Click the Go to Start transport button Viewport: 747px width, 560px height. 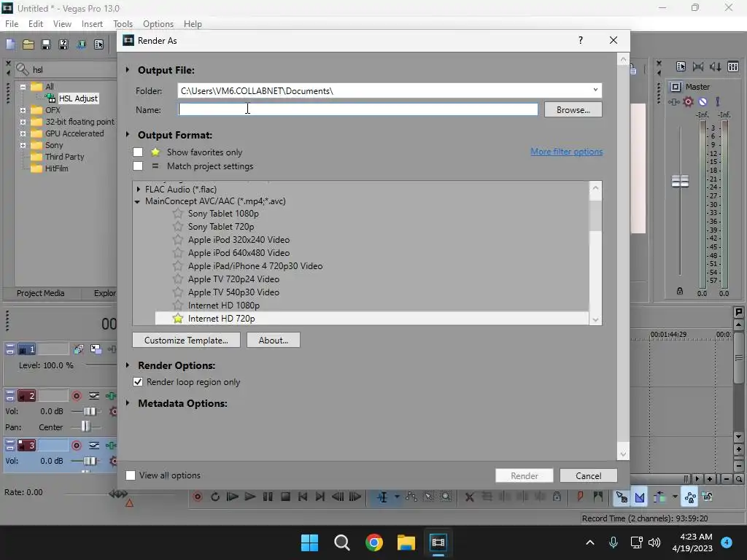pos(303,497)
